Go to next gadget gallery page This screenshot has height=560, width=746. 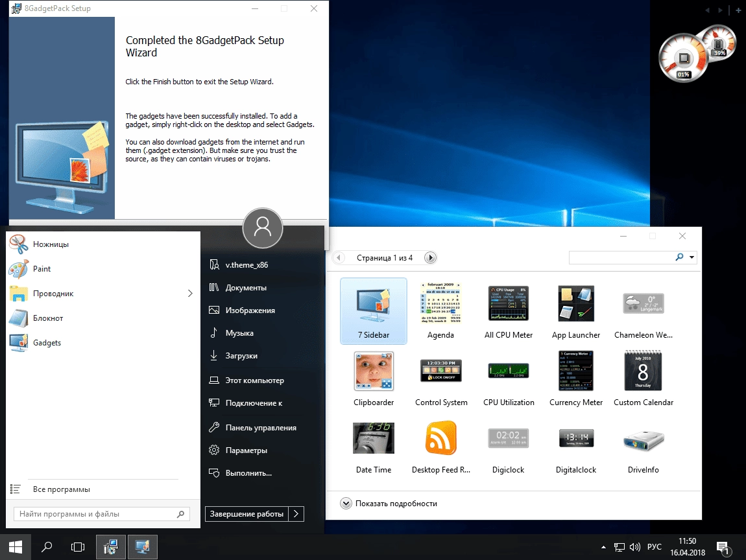tap(430, 258)
